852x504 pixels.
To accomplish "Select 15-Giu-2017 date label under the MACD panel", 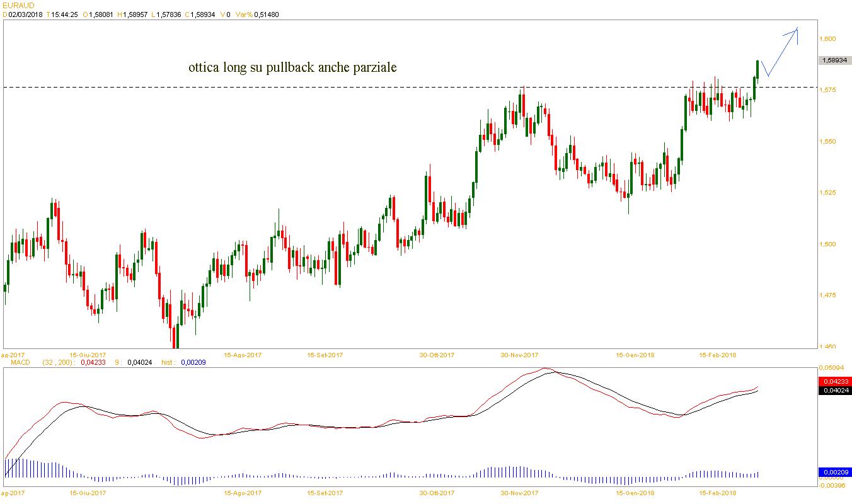I will tap(88, 493).
